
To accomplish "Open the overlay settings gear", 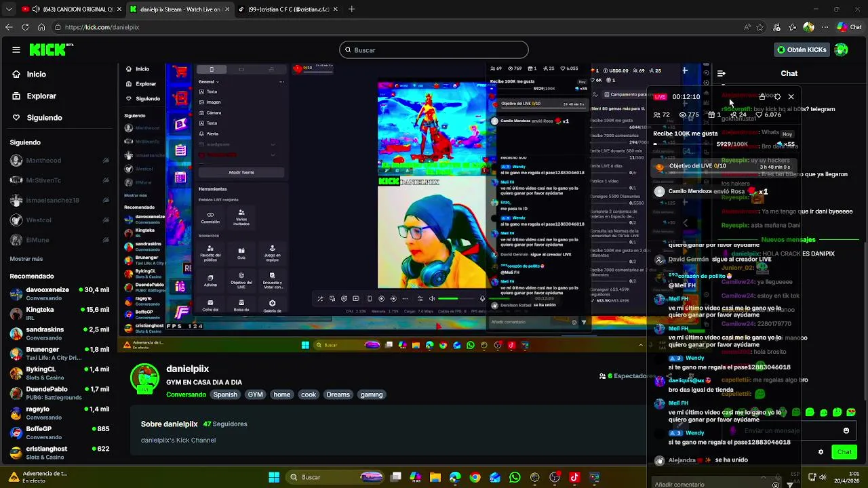I will pos(777,97).
